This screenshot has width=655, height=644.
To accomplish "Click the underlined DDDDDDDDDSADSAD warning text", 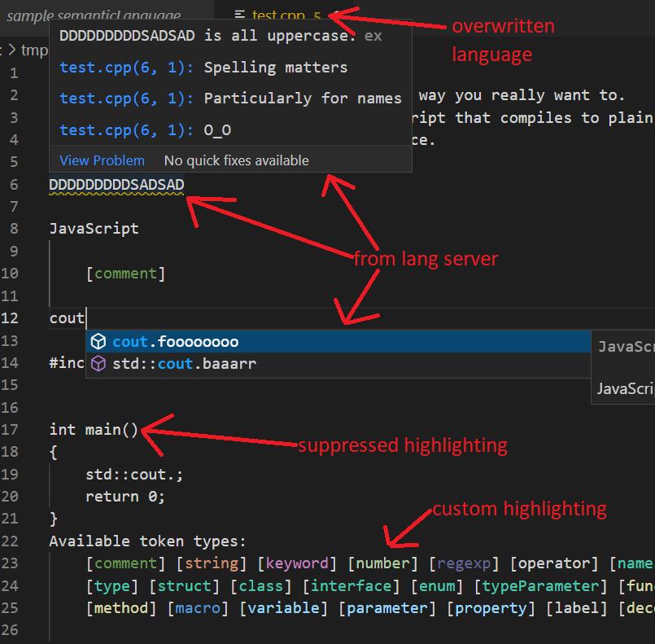I will point(116,185).
